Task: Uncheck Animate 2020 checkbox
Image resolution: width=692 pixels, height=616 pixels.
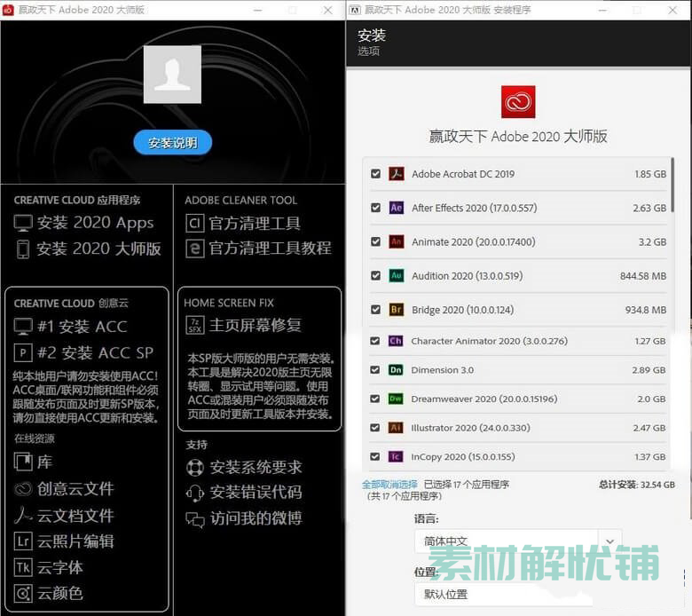Action: 375,241
